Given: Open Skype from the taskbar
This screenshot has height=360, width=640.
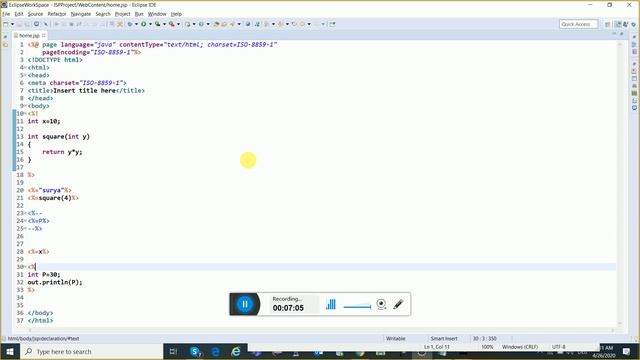Looking at the screenshot, I should 196,351.
